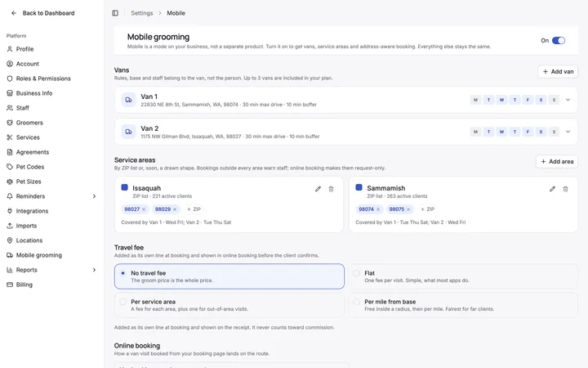The height and width of the screenshot is (368, 588).
Task: Click the Staff people icon
Action: 10,108
